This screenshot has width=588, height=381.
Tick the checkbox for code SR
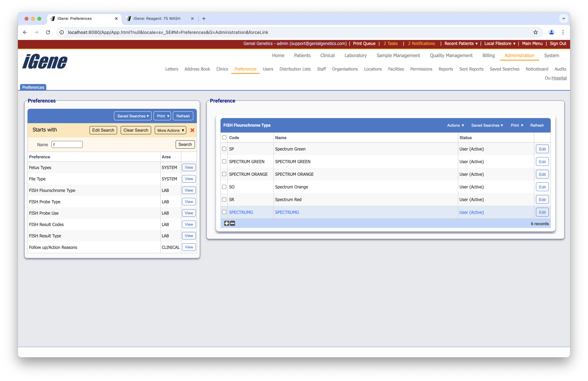[x=224, y=199]
